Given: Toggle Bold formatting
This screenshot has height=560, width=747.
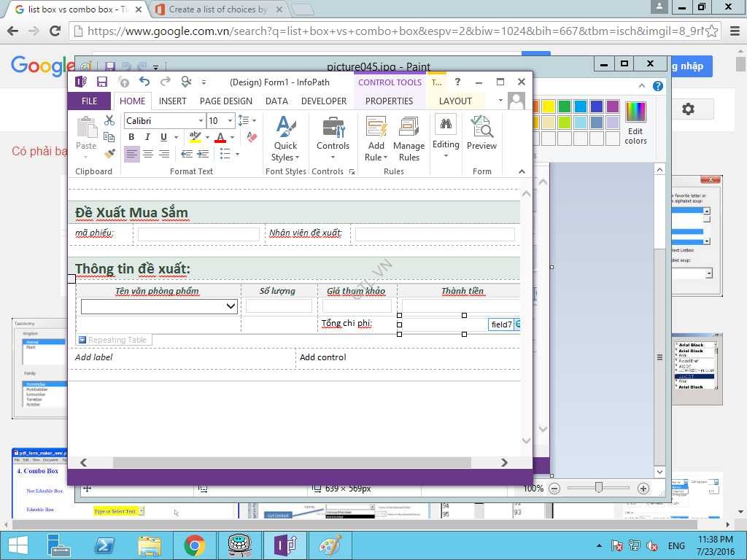Looking at the screenshot, I should pyautogui.click(x=131, y=137).
